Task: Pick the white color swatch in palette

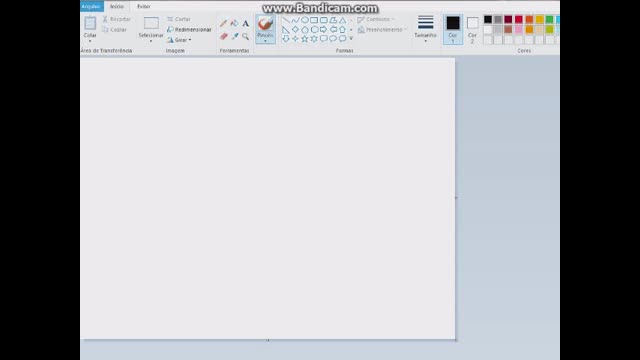Action: (x=488, y=29)
